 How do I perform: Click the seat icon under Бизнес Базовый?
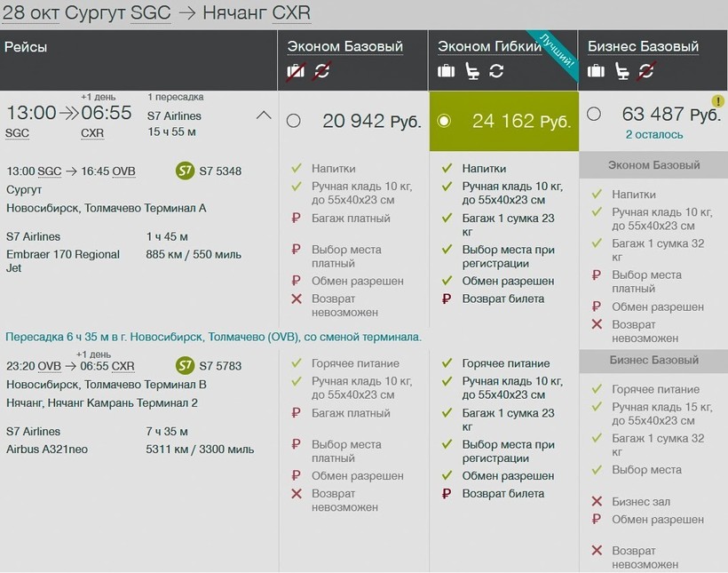pos(622,71)
